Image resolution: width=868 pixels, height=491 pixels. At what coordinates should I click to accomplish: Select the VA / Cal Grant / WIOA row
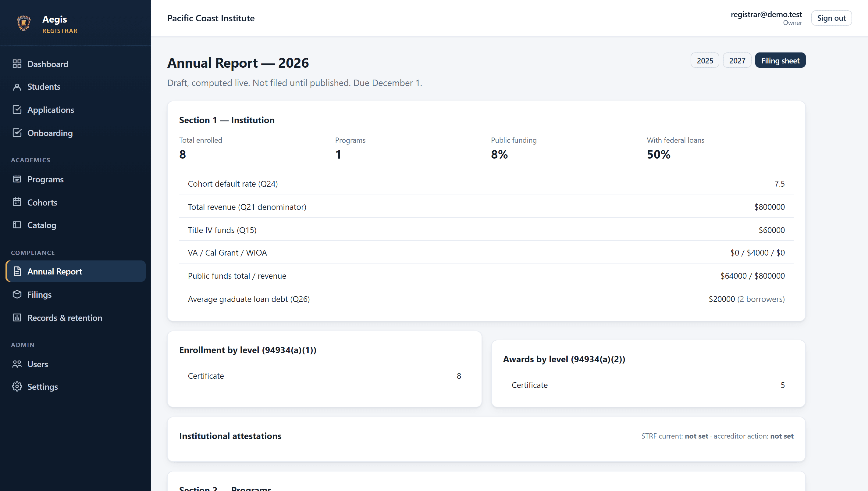point(486,253)
